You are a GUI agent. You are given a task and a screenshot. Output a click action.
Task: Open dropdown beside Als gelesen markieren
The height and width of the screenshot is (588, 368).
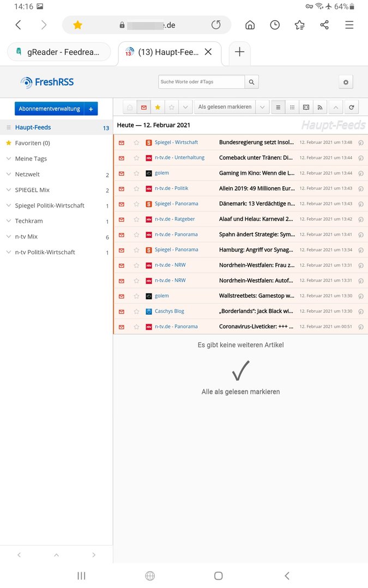coord(262,107)
